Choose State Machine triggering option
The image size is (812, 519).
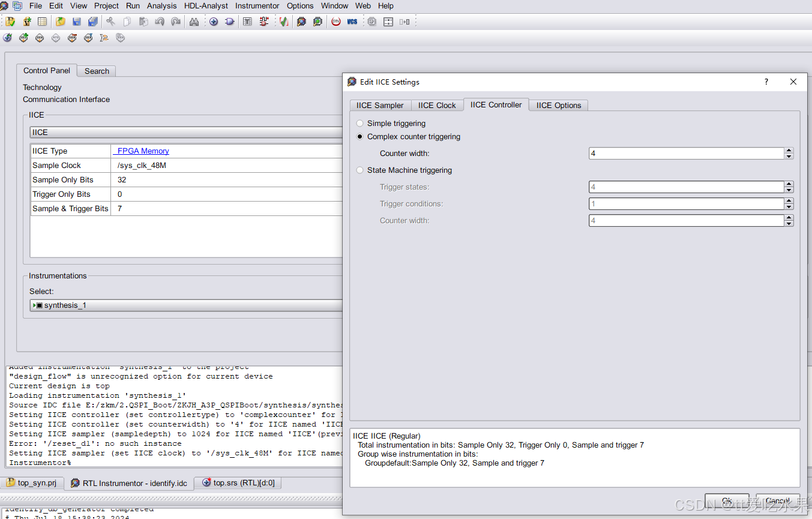[359, 170]
